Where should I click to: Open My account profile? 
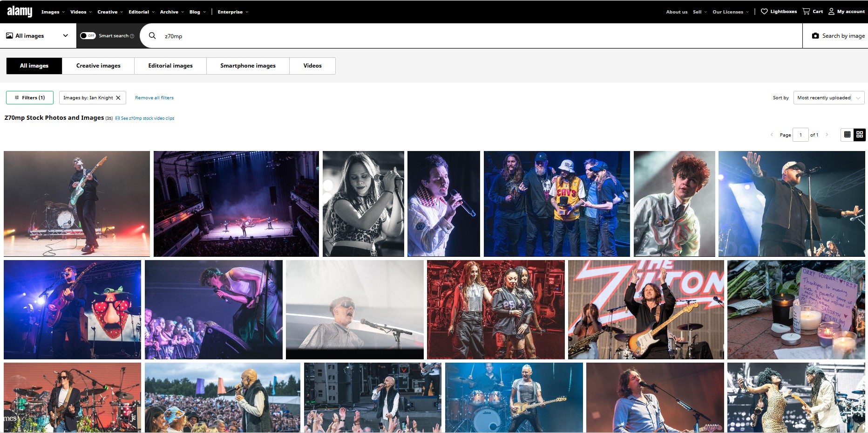tap(846, 12)
